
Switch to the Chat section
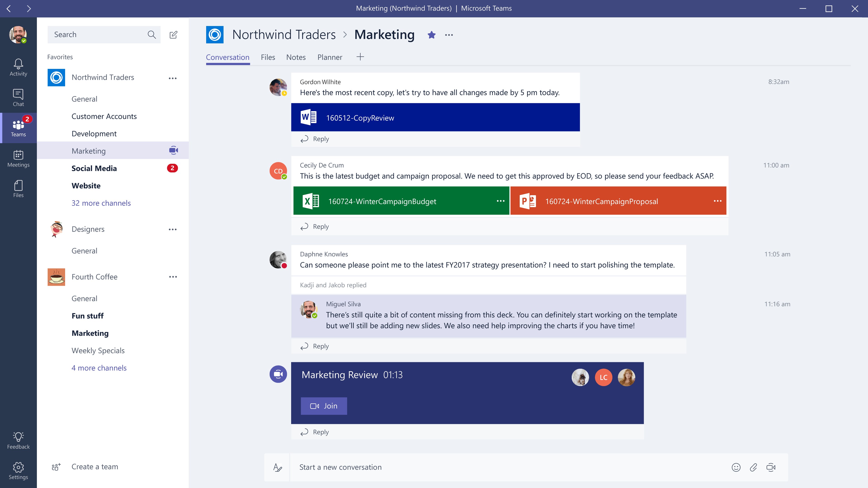tap(18, 97)
